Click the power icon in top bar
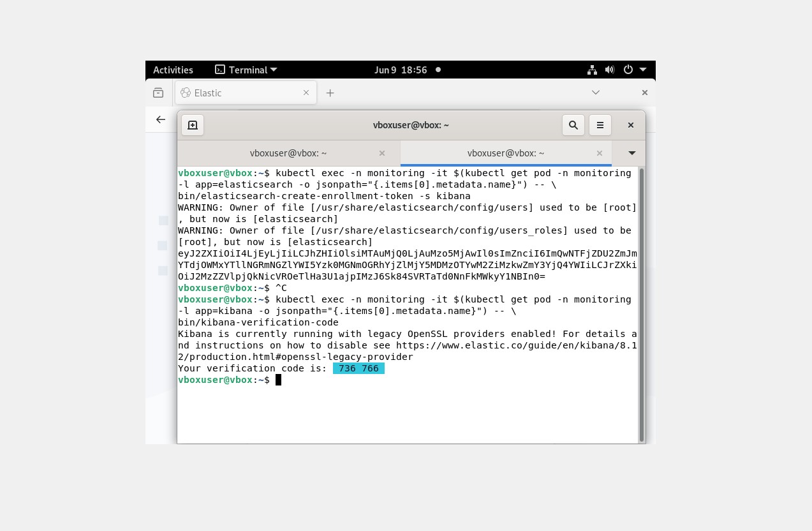 click(628, 70)
